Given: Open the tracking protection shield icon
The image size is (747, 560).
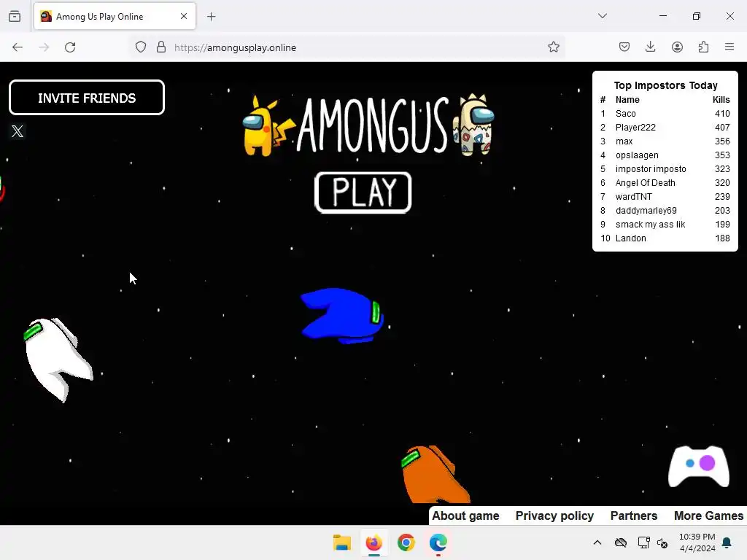Looking at the screenshot, I should coord(141,47).
